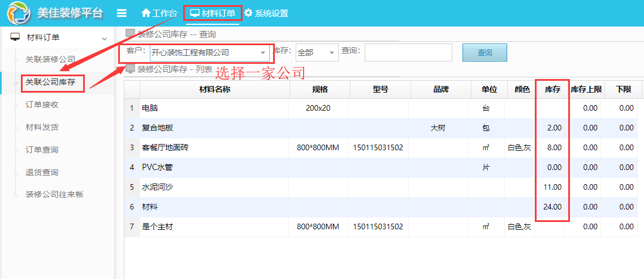Click the gear icon for 系统设置
The height and width of the screenshot is (279, 644).
pos(248,13)
